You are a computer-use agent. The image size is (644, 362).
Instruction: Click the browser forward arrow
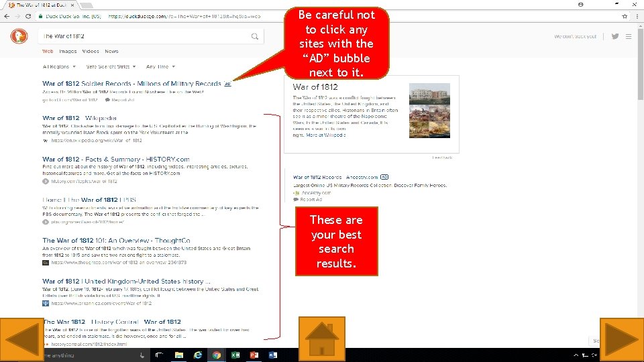pos(17,16)
